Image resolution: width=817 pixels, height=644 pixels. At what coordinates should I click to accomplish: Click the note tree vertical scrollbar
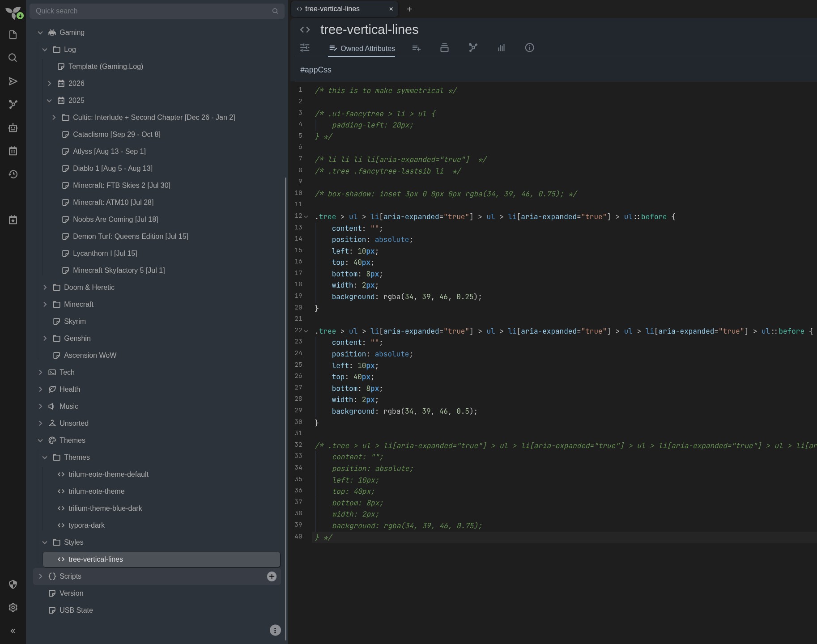(x=286, y=409)
